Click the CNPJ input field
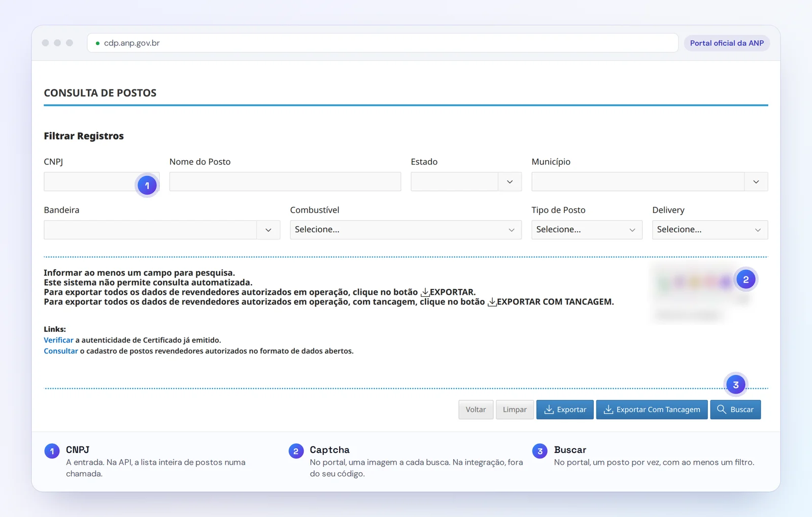This screenshot has height=517, width=812. click(101, 182)
